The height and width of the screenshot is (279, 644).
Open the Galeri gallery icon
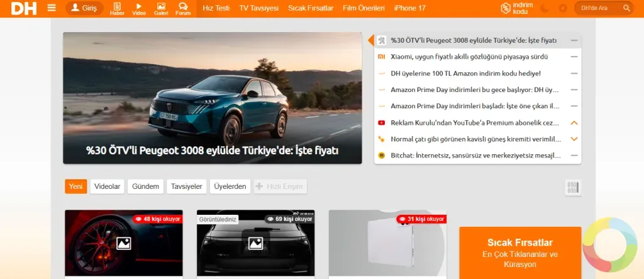click(x=161, y=9)
